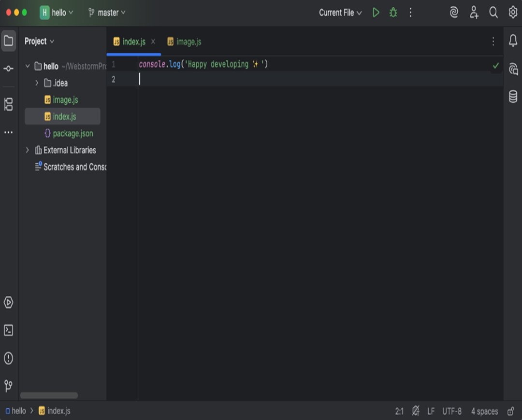Click the project tree horizontal scrollbar
This screenshot has width=522, height=420.
(49, 395)
